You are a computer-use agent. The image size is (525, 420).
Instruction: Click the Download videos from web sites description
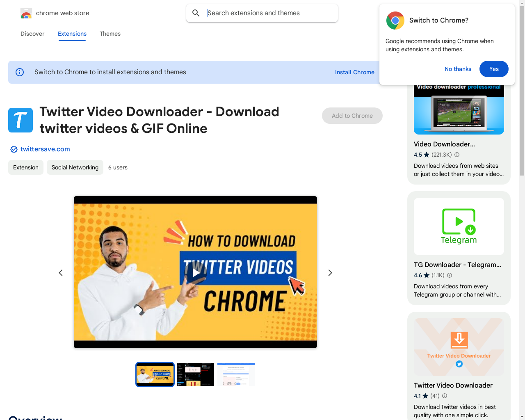[x=459, y=170]
